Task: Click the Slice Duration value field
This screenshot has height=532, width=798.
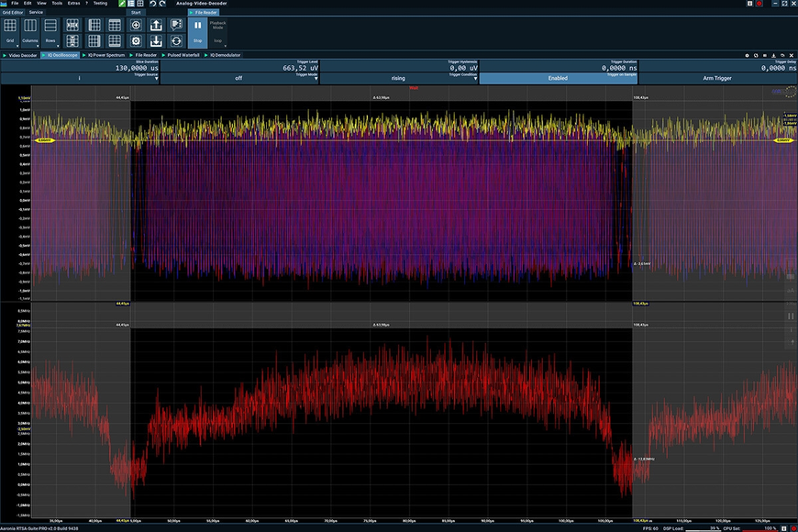Action: (80, 66)
